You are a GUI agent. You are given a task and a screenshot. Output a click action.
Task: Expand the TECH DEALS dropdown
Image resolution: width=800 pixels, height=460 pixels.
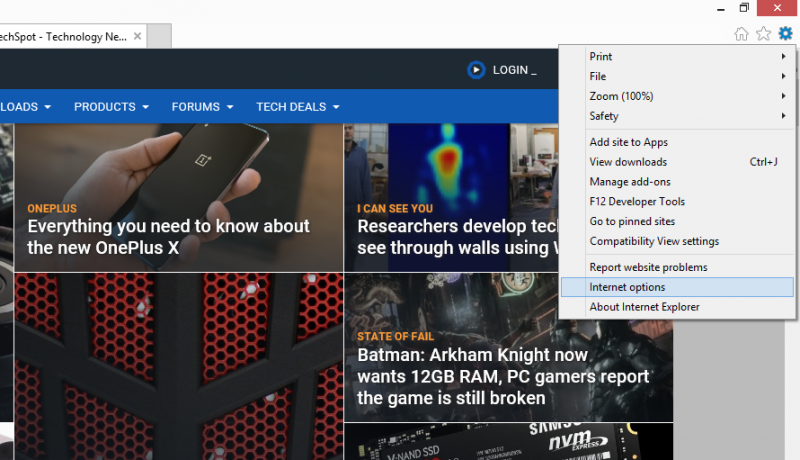tap(297, 107)
